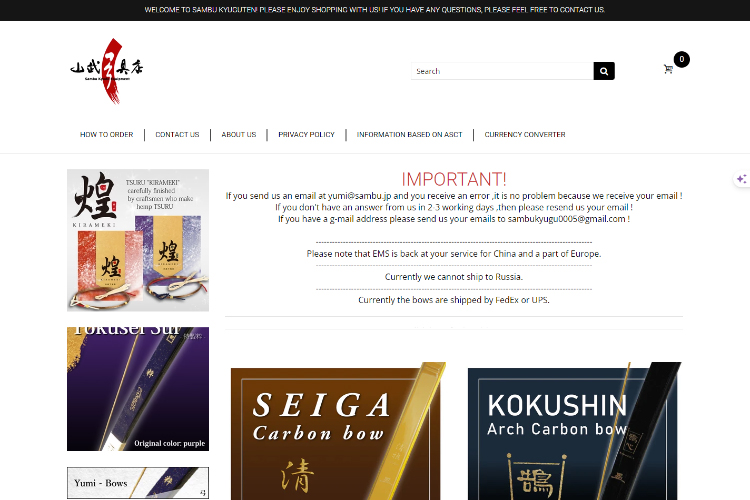Click the cart item count badge

[682, 59]
